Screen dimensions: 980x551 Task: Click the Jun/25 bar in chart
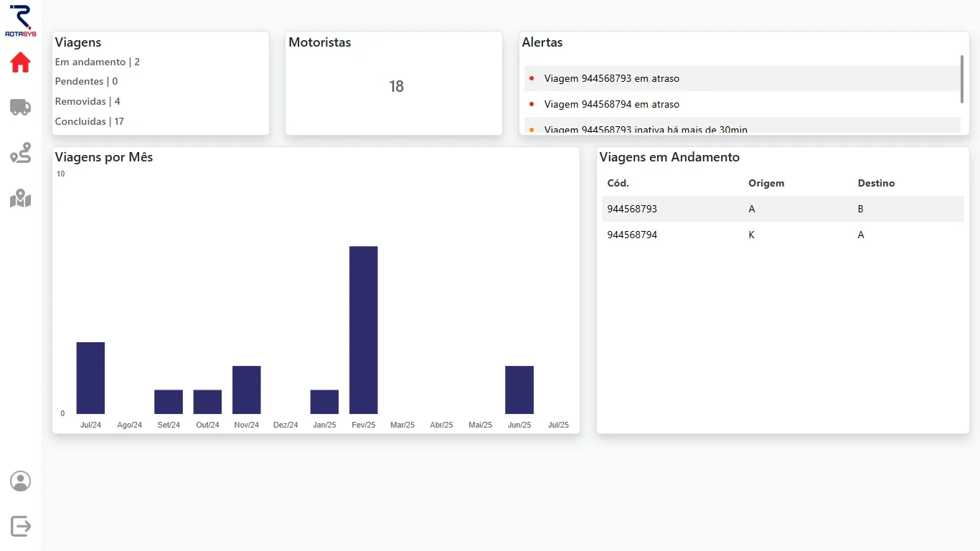[519, 390]
